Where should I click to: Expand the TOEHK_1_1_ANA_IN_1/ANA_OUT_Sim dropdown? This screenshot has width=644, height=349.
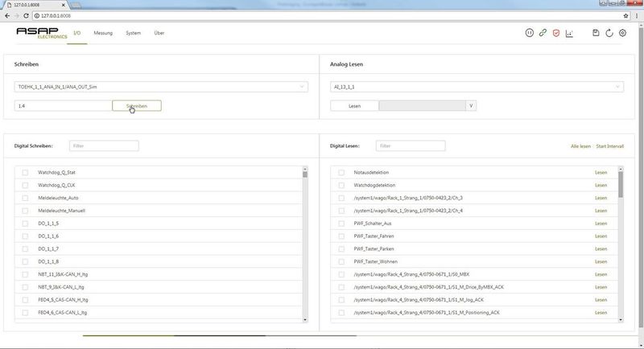click(x=161, y=87)
